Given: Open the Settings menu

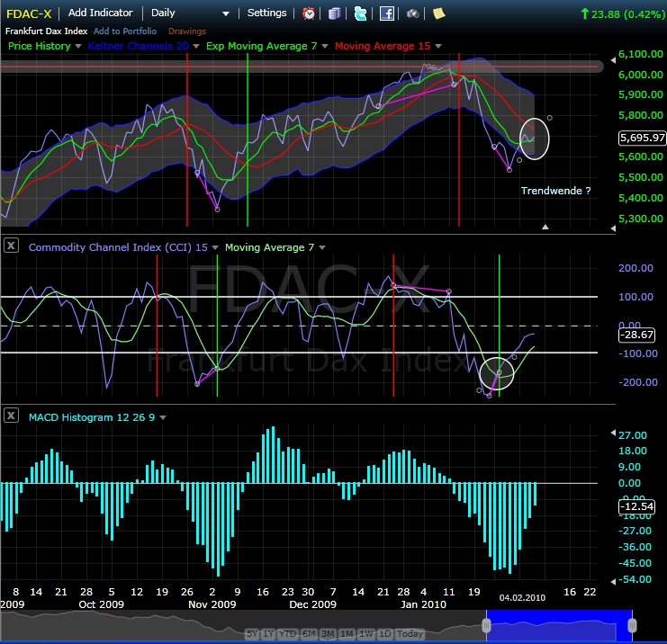Looking at the screenshot, I should [x=266, y=13].
